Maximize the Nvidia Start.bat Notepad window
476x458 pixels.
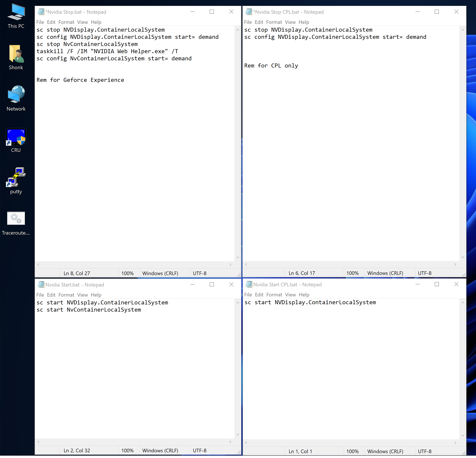212,284
